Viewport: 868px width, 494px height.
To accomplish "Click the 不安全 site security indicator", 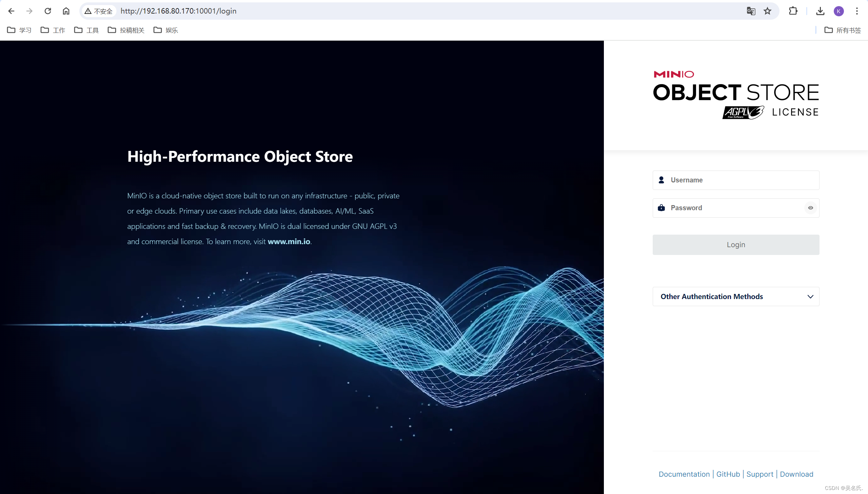I will click(99, 11).
